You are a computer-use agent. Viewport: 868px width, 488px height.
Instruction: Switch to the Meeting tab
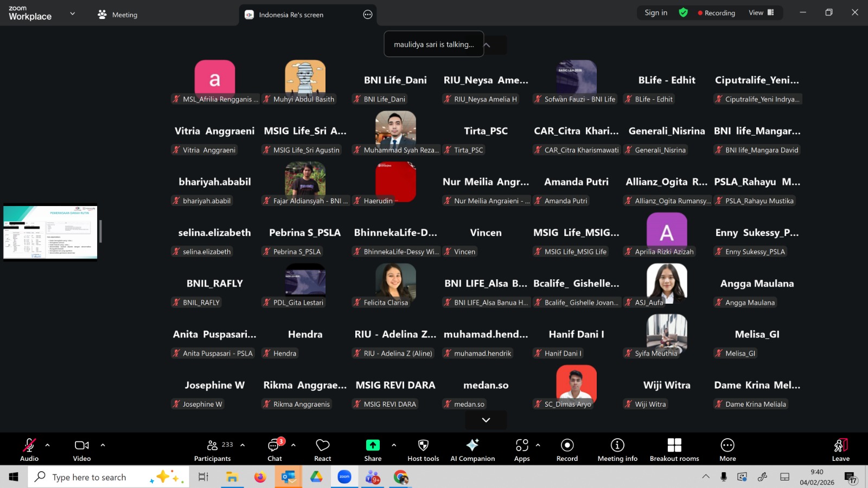point(118,15)
